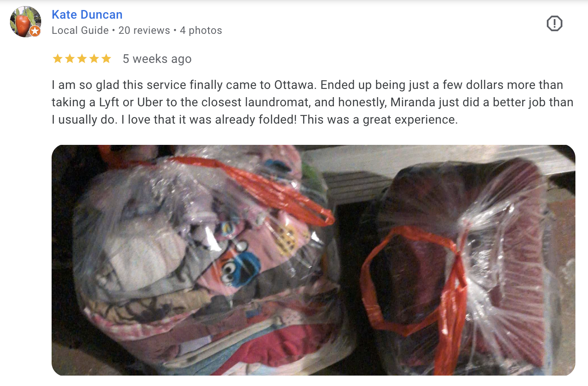Click the "Local Guide" label
Image resolution: width=588 pixels, height=386 pixels.
80,30
